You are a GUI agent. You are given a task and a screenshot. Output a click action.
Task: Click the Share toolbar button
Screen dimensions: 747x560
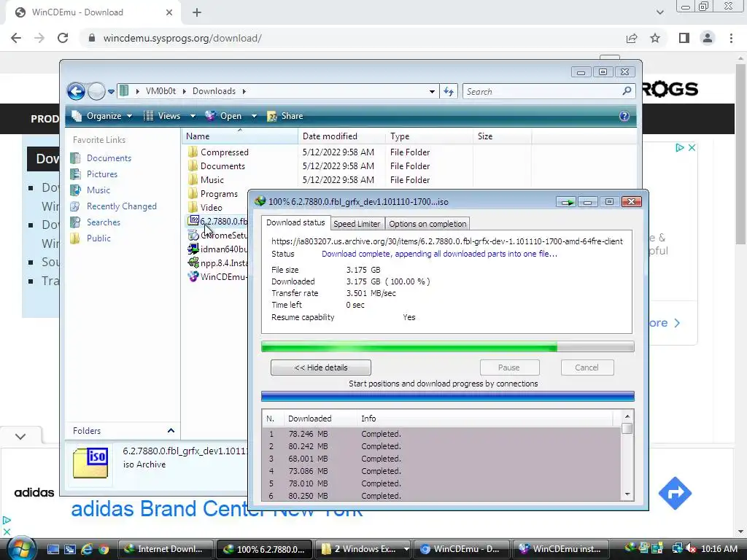[285, 116]
